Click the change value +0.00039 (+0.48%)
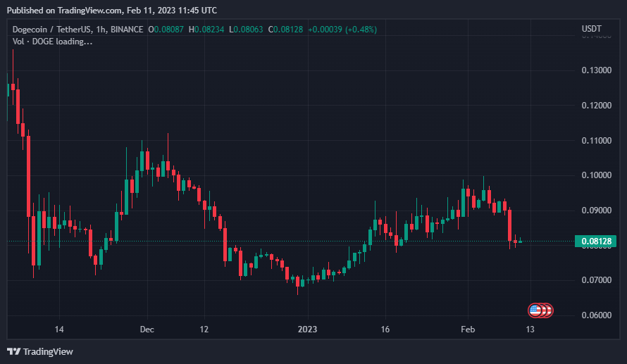This screenshot has width=627, height=364. [342, 29]
